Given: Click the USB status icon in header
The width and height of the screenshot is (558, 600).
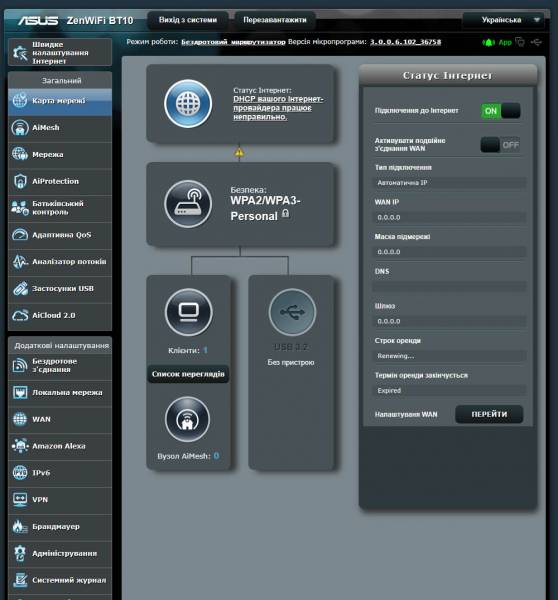Looking at the screenshot, I should [x=537, y=42].
